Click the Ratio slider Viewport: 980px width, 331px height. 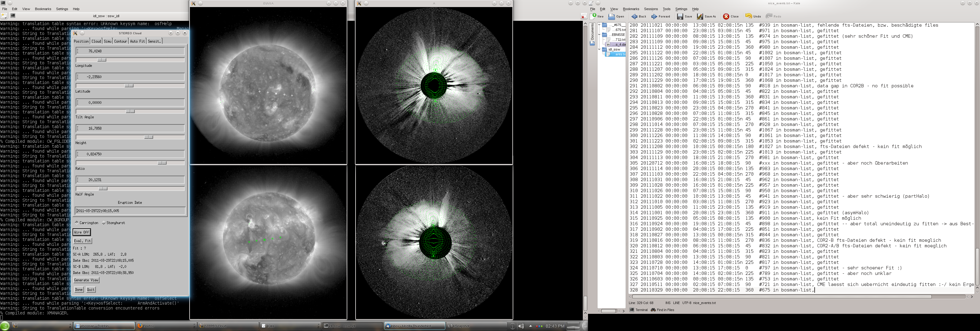(x=130, y=163)
